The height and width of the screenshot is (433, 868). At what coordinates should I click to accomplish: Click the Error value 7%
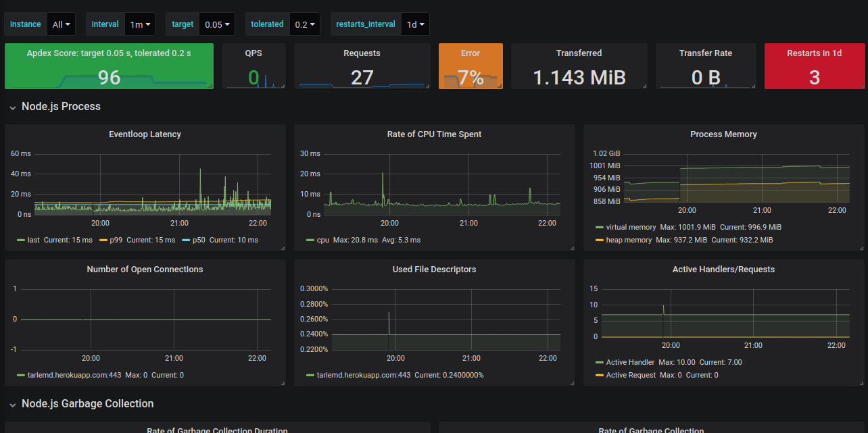(471, 78)
